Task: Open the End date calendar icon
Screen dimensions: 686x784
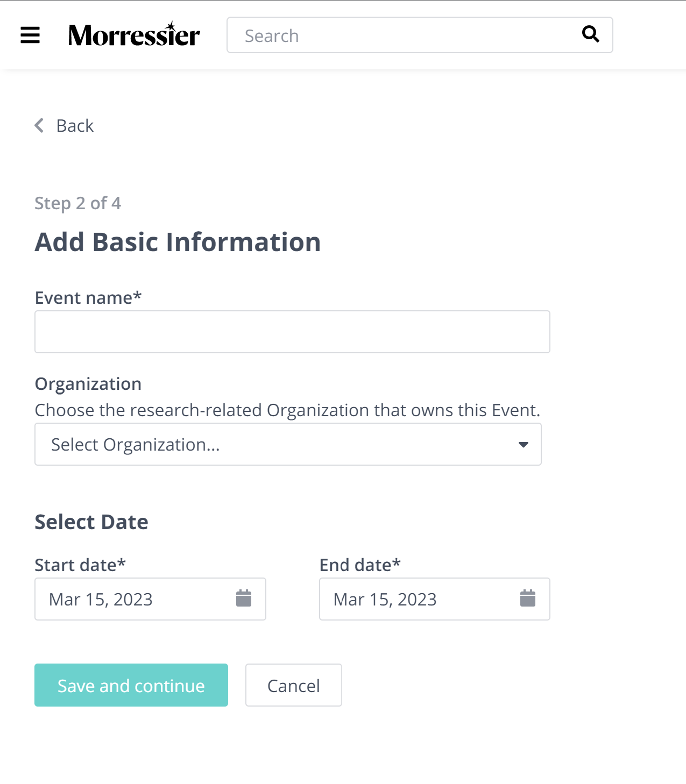Action: pos(528,598)
